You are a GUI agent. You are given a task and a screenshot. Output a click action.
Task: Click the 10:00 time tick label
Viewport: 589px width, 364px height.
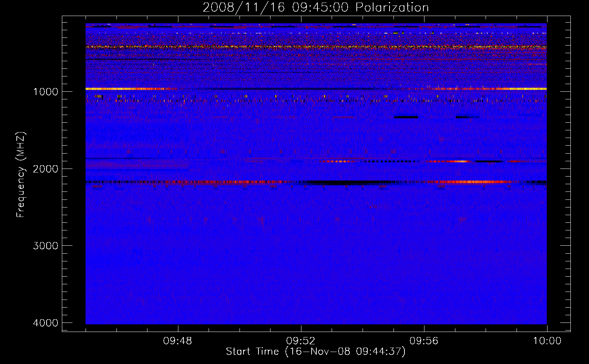[547, 341]
